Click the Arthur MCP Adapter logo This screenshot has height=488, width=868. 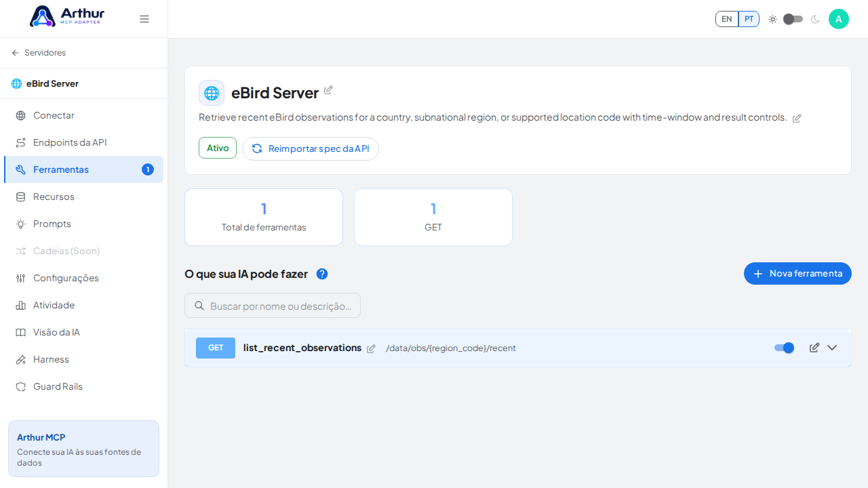click(x=67, y=16)
